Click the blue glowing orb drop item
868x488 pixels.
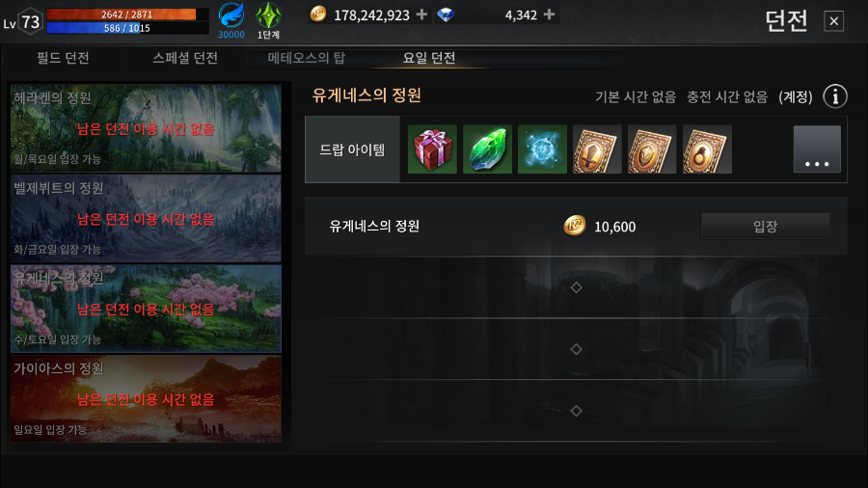pyautogui.click(x=542, y=149)
